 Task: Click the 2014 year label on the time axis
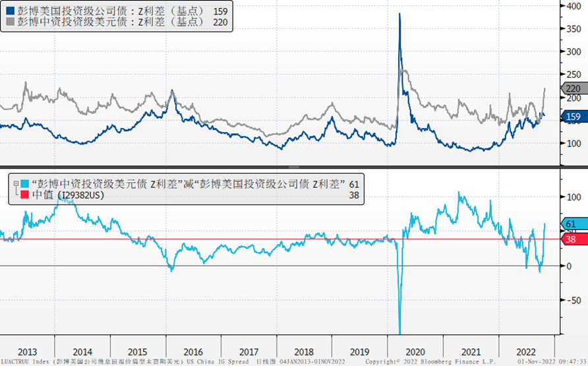(82, 352)
